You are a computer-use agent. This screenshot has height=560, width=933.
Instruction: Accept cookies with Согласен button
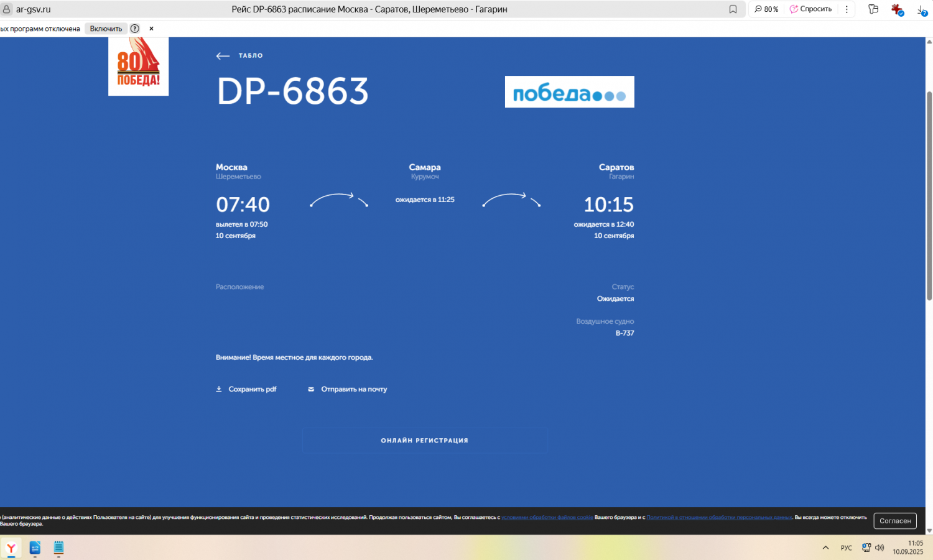[895, 521]
